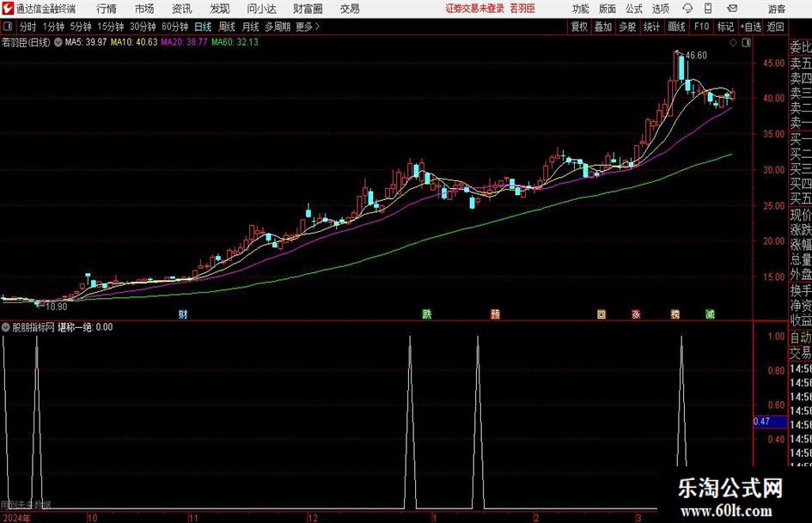812x523 pixels.
Task: Click the 预 event marker under the chart
Action: pos(496,313)
